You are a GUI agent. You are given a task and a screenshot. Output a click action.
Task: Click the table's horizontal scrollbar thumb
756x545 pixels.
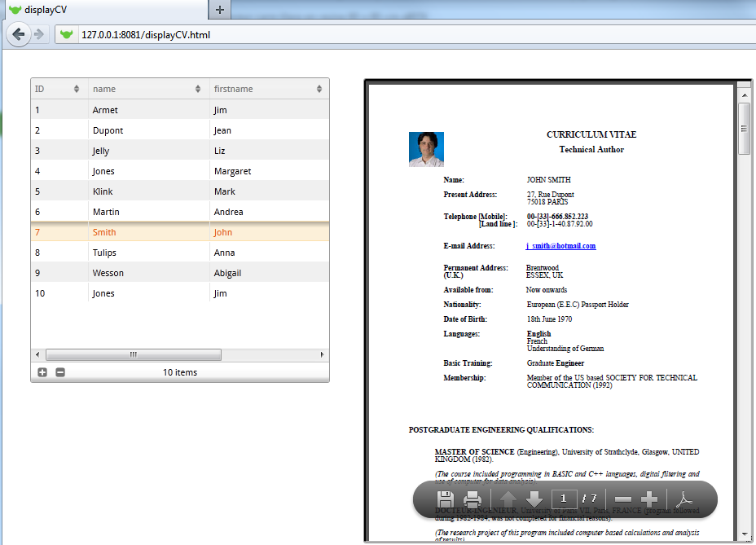[x=133, y=355]
